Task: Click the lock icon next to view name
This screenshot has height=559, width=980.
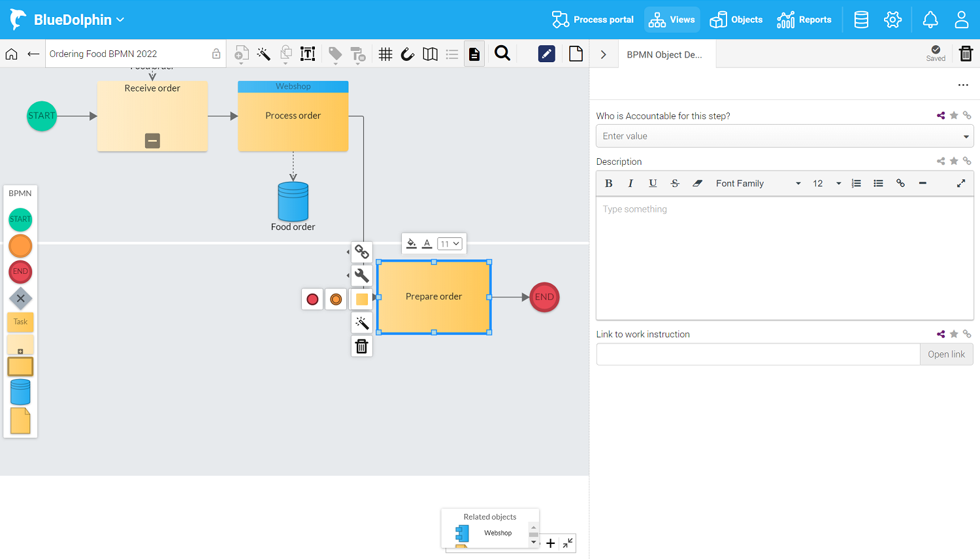Action: 216,54
